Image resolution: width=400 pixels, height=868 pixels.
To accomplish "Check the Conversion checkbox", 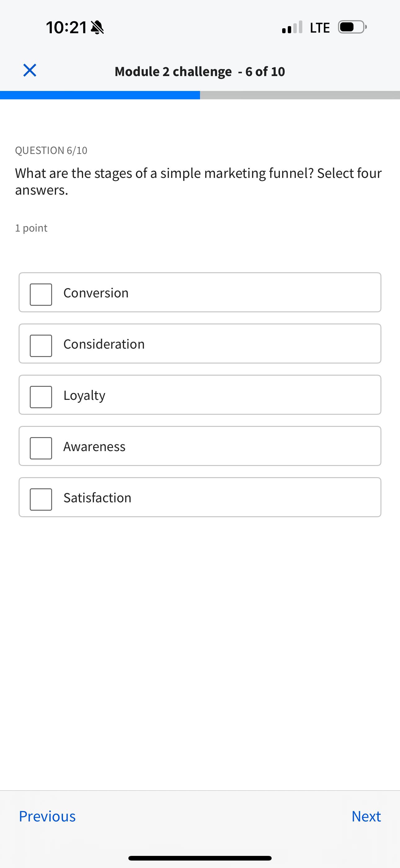I will point(41,294).
